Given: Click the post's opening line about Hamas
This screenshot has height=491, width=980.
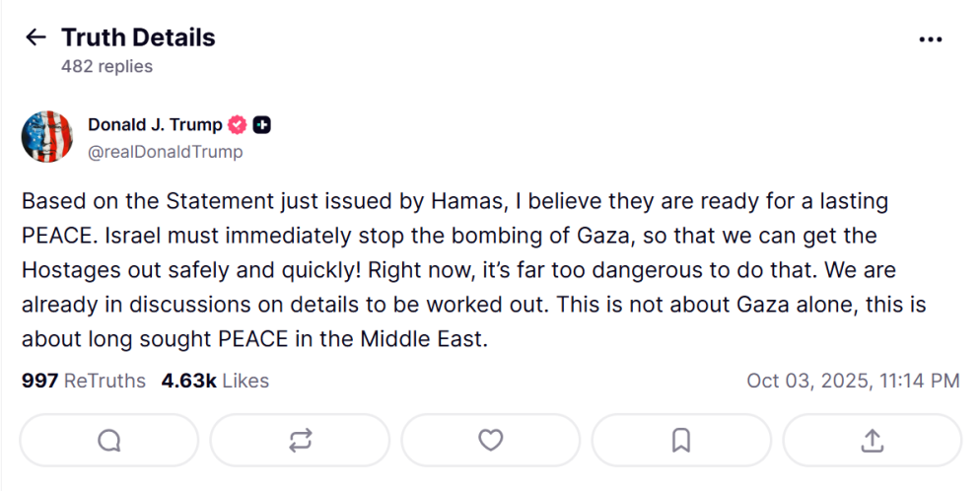Looking at the screenshot, I should 454,202.
